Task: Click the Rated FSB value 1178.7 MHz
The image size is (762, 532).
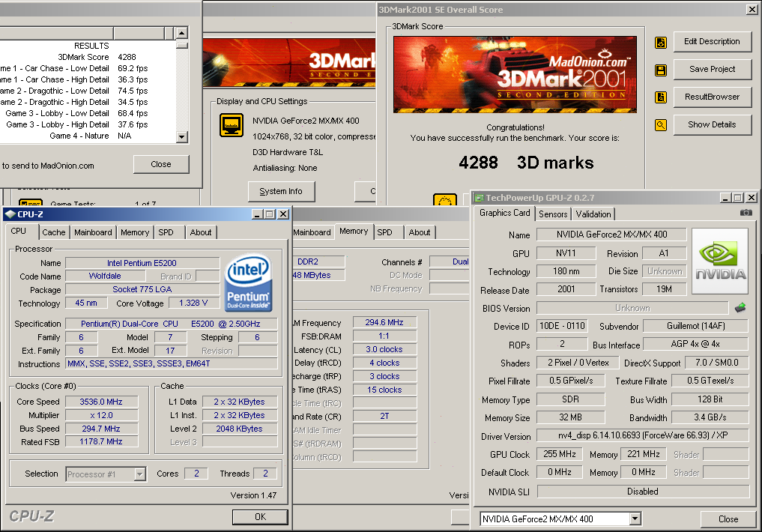Action: [x=101, y=441]
